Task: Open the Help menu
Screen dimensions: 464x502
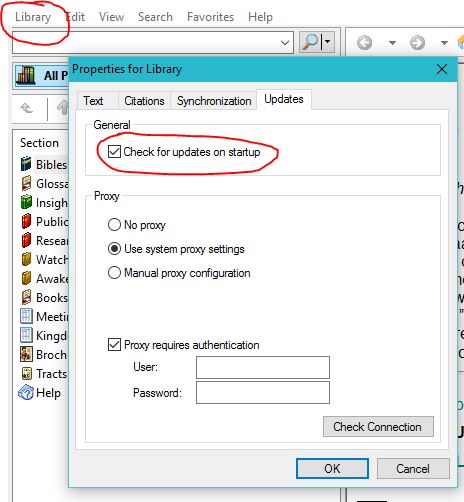Action: 260,17
